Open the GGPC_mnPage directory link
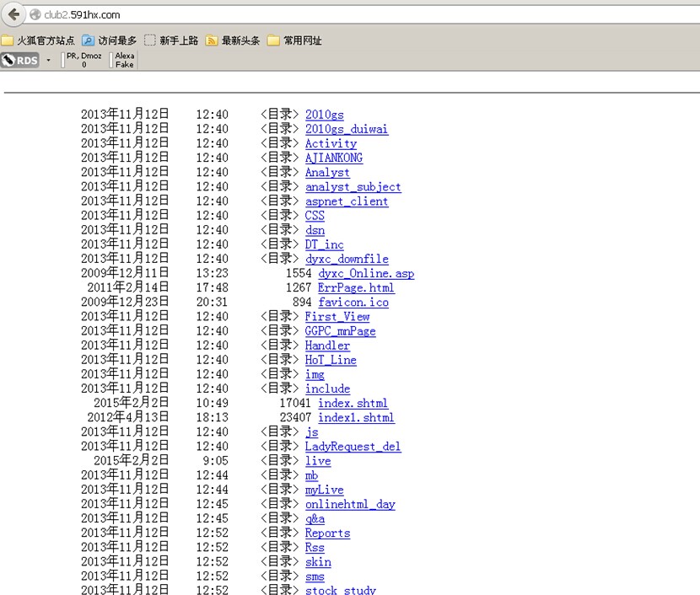The width and height of the screenshot is (700, 595). click(340, 331)
